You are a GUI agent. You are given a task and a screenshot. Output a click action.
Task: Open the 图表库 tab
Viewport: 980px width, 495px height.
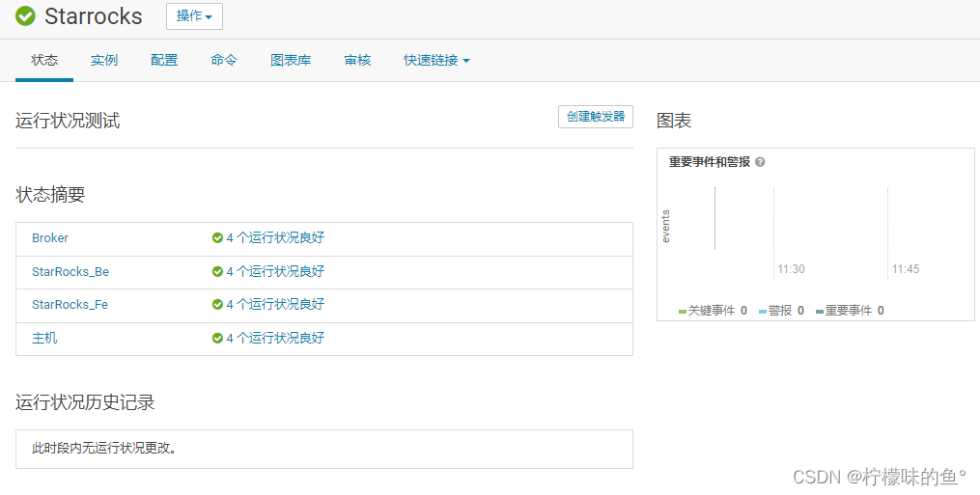(291, 60)
